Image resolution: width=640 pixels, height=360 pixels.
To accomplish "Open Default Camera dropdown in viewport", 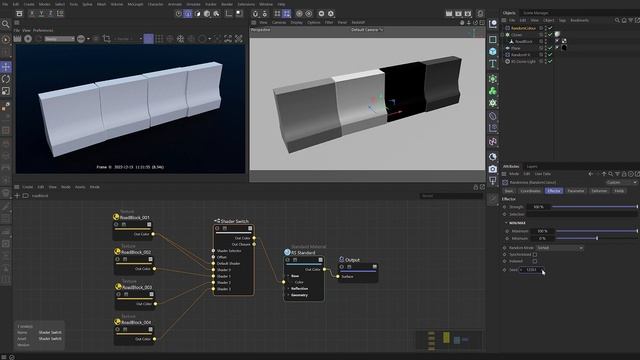I will click(x=367, y=30).
